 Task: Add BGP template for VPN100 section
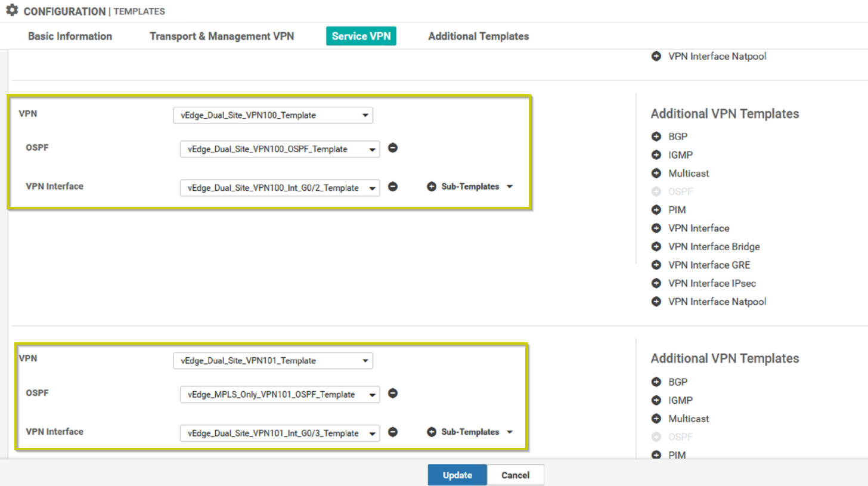656,137
